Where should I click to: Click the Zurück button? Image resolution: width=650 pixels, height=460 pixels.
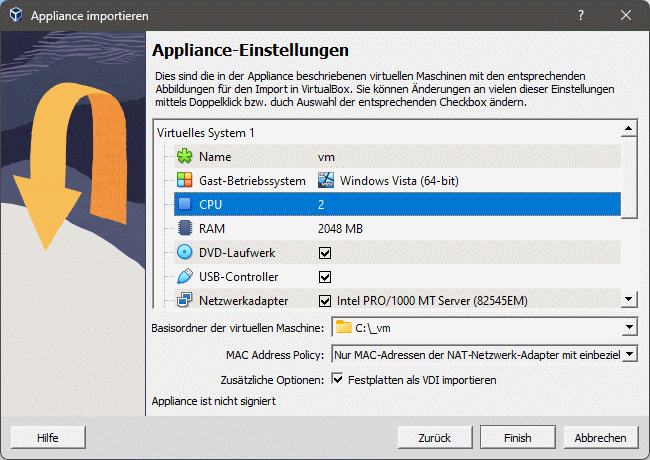(x=435, y=438)
